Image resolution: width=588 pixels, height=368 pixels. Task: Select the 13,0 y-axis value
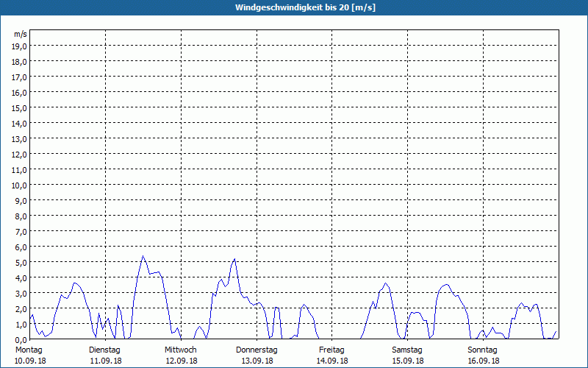point(19,139)
